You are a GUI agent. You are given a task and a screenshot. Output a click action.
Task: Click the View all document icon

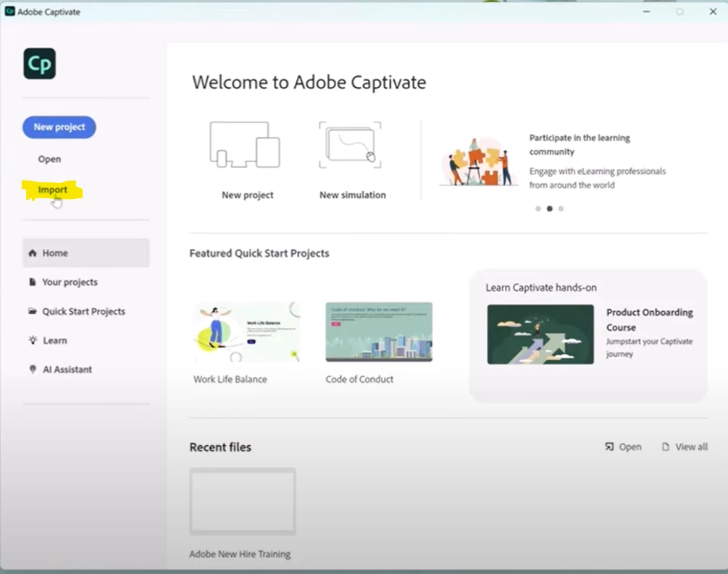[x=665, y=447]
